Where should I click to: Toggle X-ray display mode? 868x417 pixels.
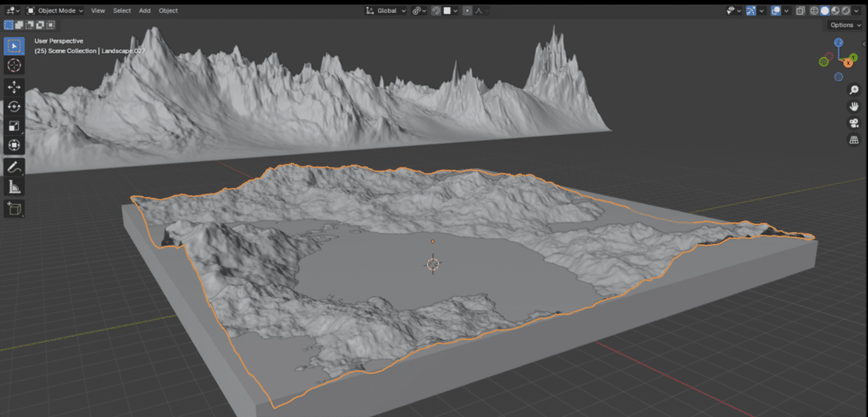800,11
